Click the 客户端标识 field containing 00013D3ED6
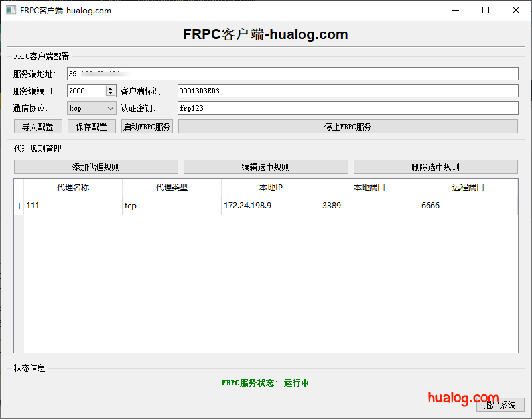Screen dimensions: 532x419 tap(347, 91)
